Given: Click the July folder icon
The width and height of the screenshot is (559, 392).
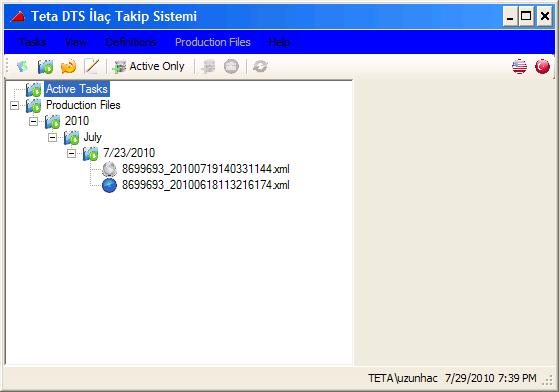Looking at the screenshot, I should (x=72, y=138).
